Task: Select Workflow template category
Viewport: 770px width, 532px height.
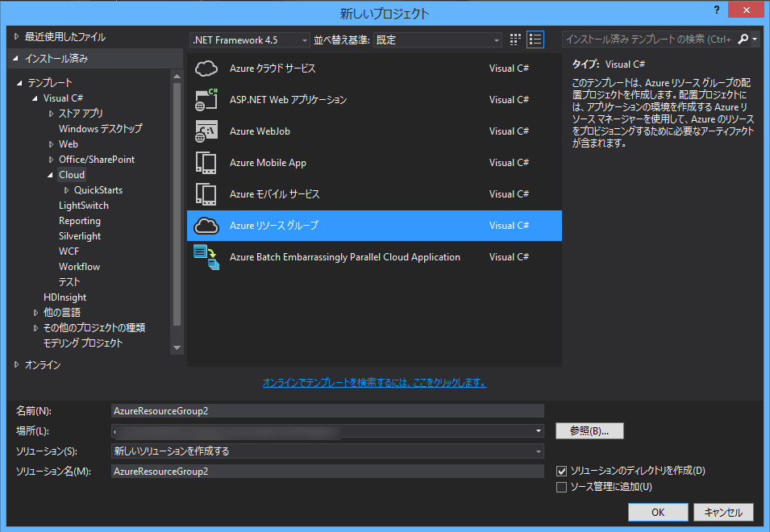Action: pos(79,267)
